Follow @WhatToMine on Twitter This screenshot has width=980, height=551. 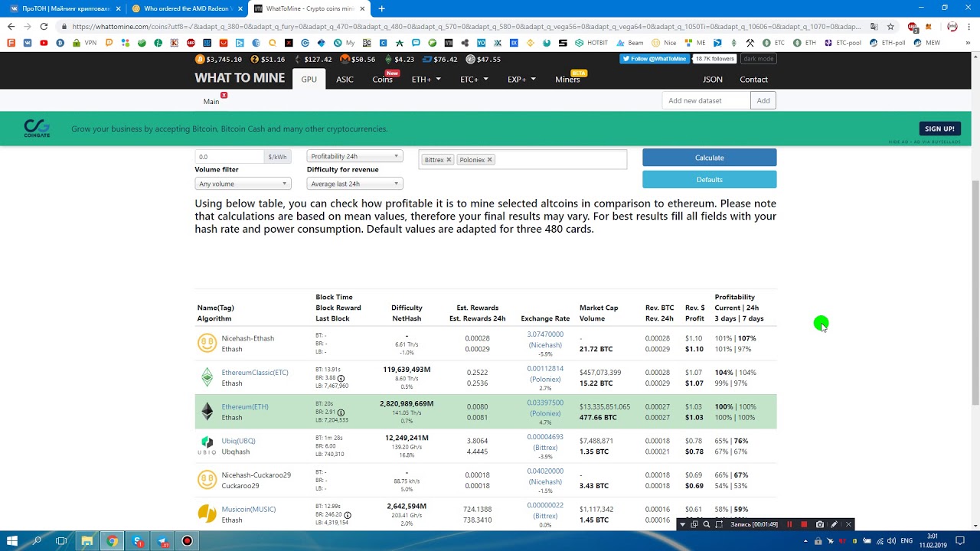tap(654, 59)
